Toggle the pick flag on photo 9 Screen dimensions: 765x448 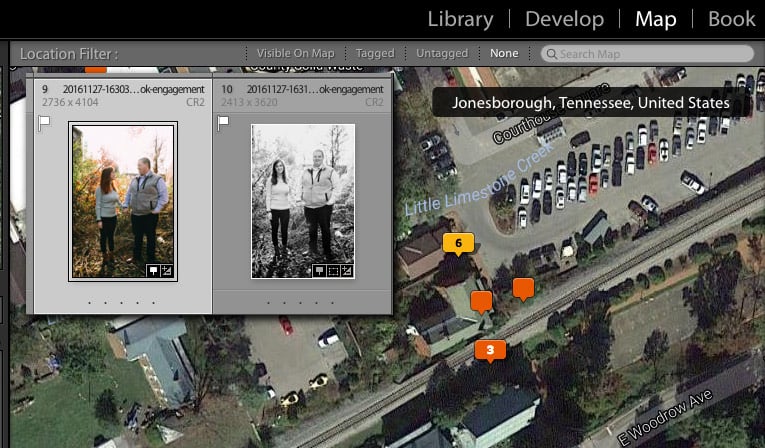click(44, 123)
